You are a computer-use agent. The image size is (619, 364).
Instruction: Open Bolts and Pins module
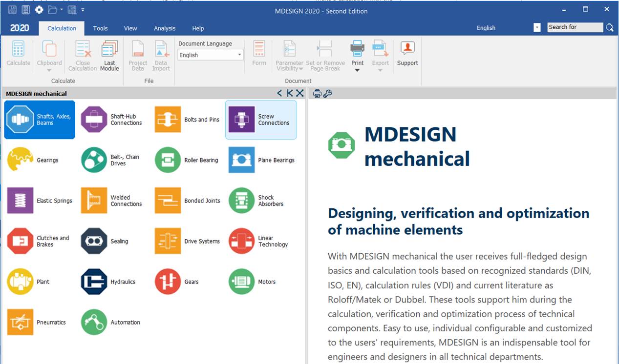pyautogui.click(x=187, y=120)
